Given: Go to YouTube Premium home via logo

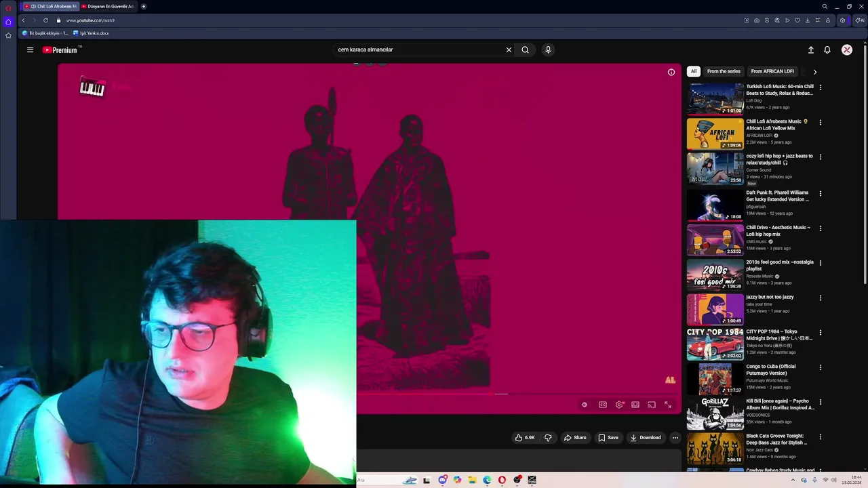Looking at the screenshot, I should (60, 49).
